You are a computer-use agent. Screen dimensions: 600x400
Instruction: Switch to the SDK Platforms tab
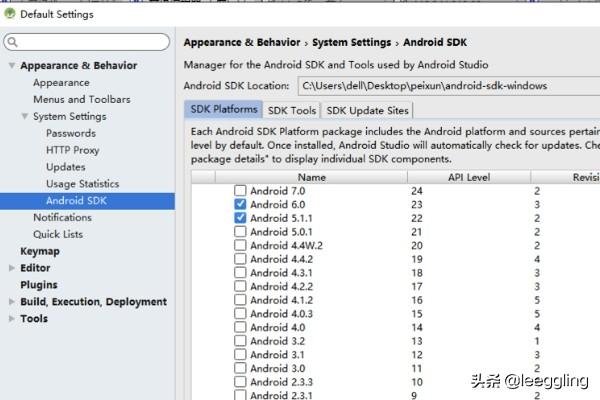[223, 109]
